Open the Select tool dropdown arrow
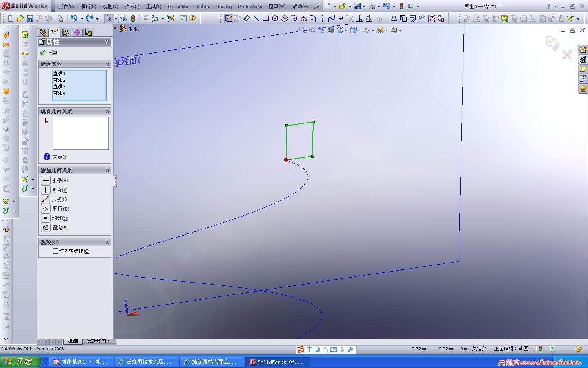Viewport: 588px width, 368px height. pos(116,18)
